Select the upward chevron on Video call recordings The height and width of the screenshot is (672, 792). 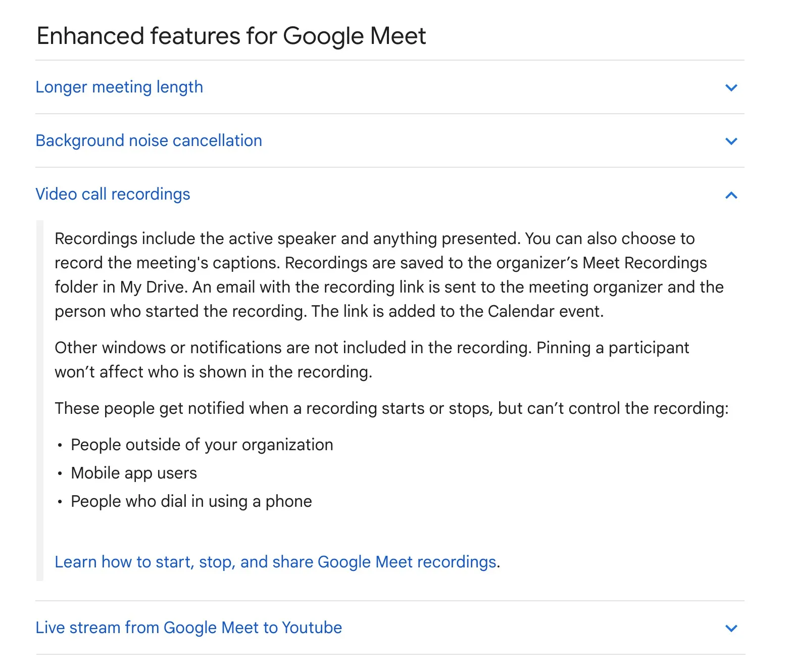(731, 195)
